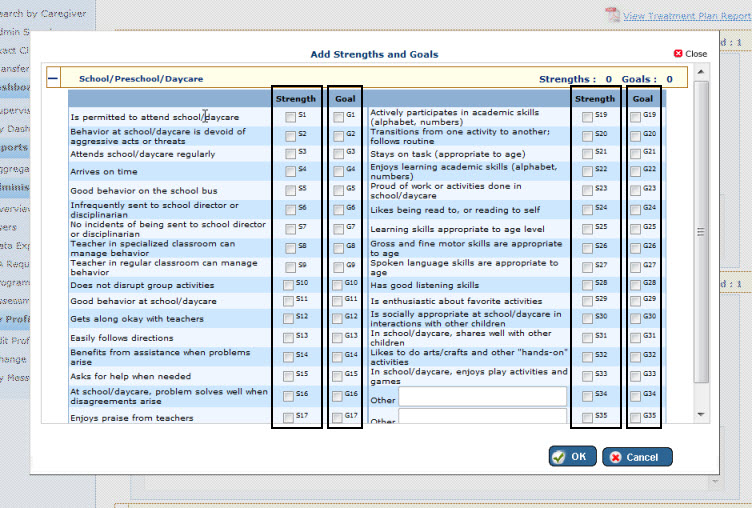This screenshot has width=752, height=508.
Task: Check goal G6 Infrequently sent to school director
Action: pos(339,210)
